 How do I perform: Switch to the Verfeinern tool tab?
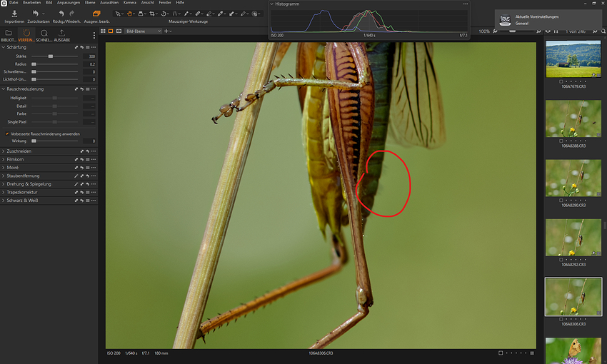click(26, 35)
